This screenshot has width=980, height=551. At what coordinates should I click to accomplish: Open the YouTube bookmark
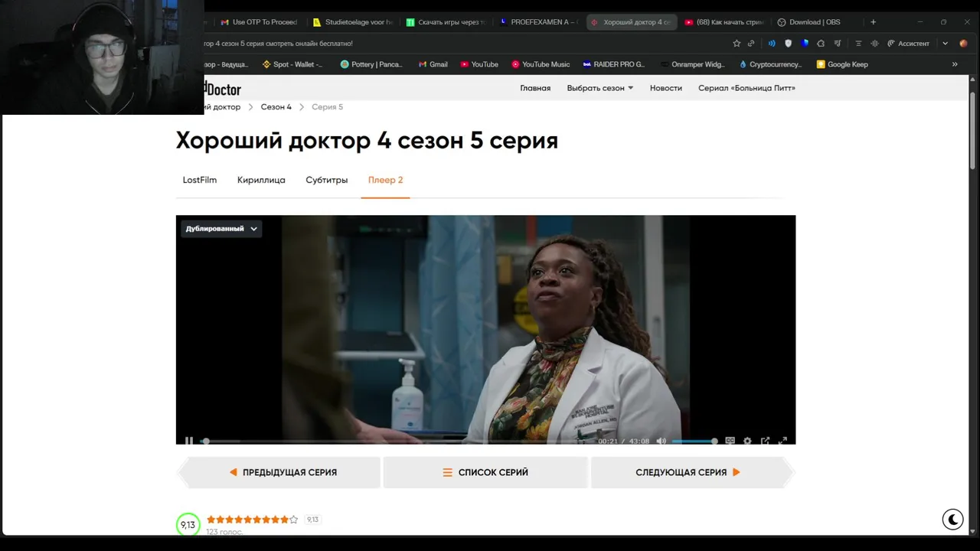pos(479,64)
